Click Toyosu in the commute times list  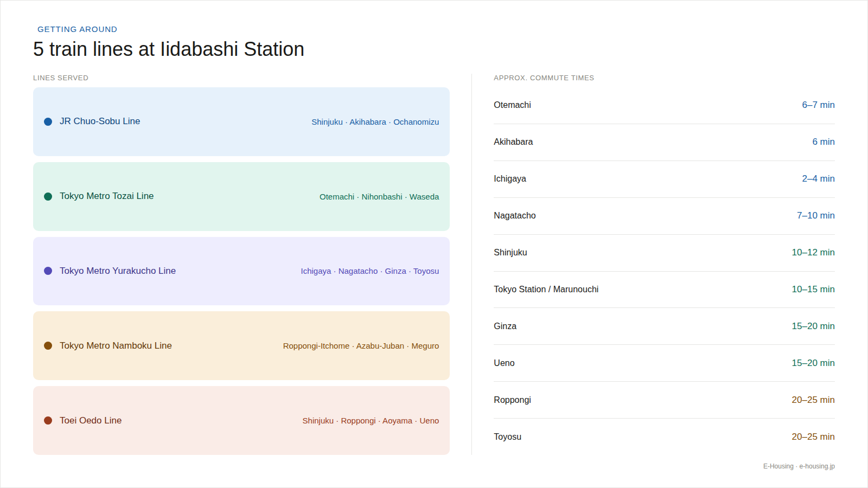(507, 437)
